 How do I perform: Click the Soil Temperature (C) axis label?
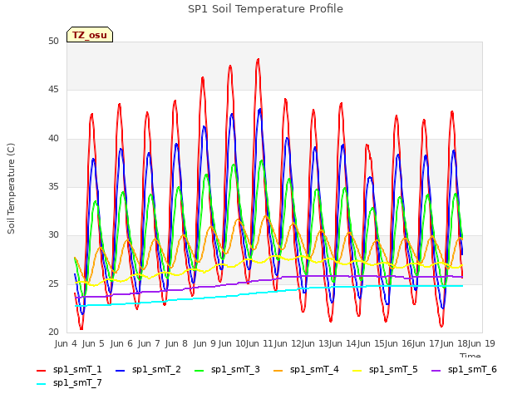tap(11, 189)
